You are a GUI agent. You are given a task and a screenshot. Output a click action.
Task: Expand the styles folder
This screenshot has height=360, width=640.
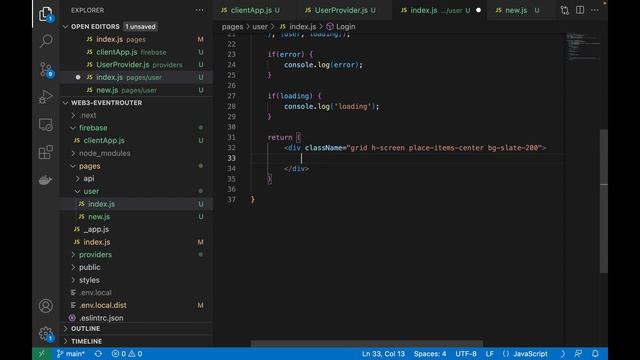pos(73,280)
